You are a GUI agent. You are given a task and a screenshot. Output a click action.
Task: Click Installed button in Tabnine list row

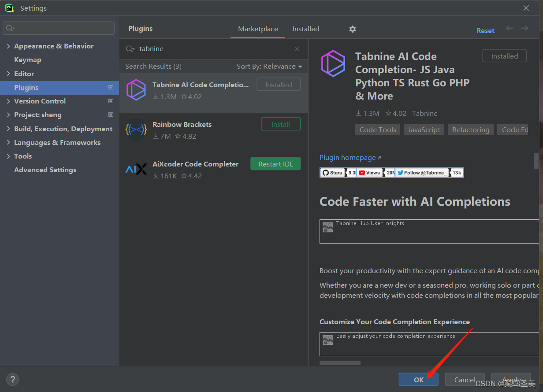coord(279,85)
